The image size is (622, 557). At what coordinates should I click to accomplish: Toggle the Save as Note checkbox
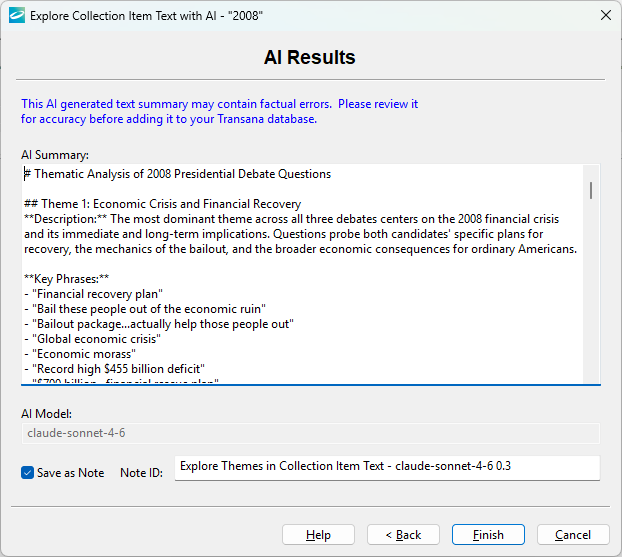click(28, 473)
